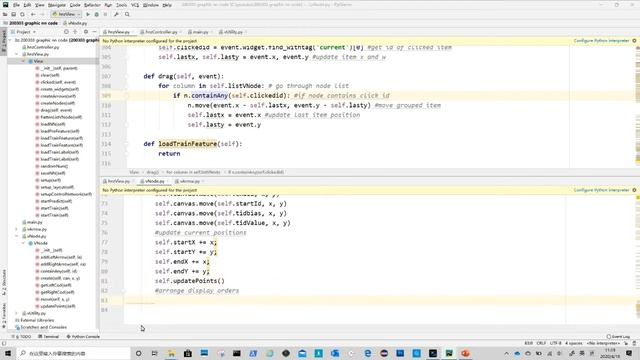This screenshot has height=360, width=640.
Task: Select drag(self, event) in project tree
Action: point(56,110)
